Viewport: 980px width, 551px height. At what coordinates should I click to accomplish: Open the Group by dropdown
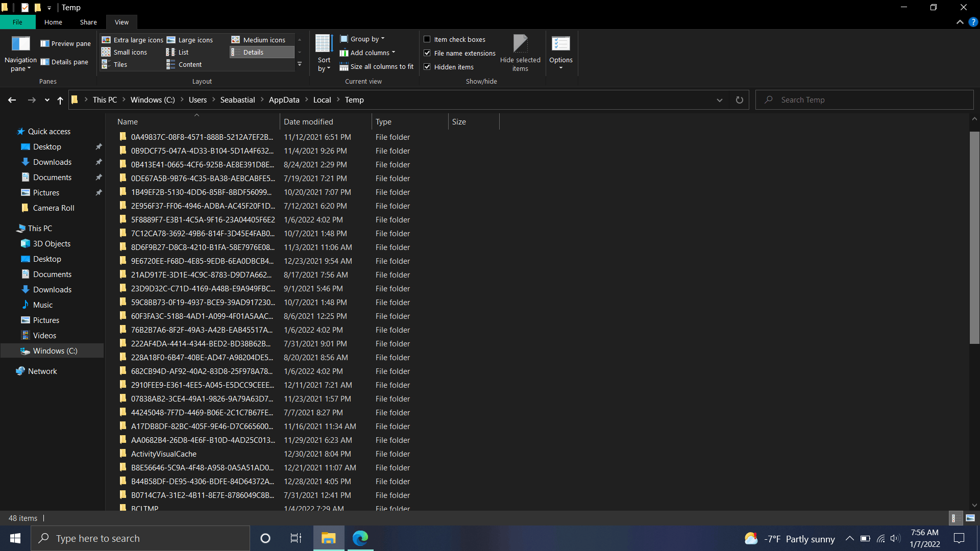pos(363,39)
